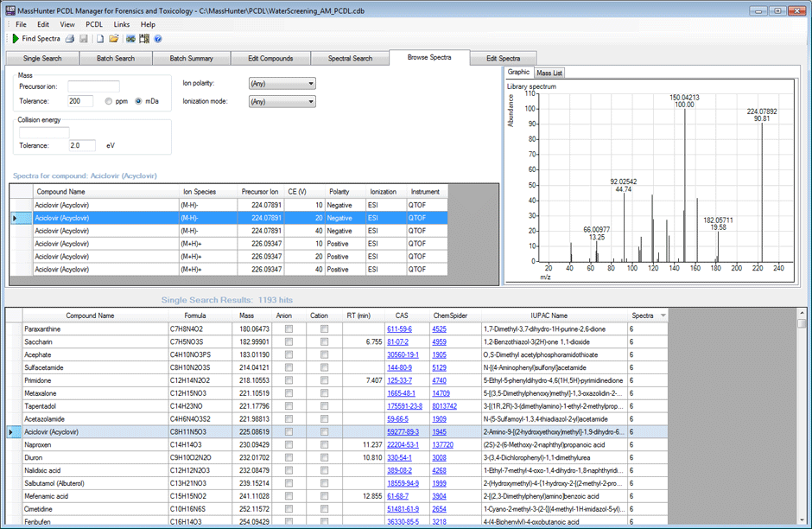Image resolution: width=812 pixels, height=529 pixels.
Task: Click the Spectra column sort arrow
Action: (663, 316)
